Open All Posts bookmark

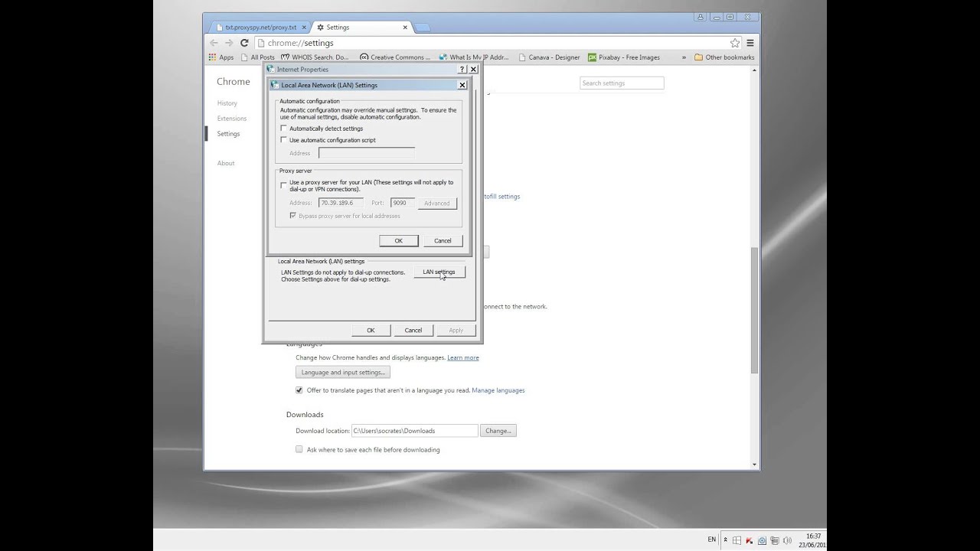pyautogui.click(x=257, y=57)
